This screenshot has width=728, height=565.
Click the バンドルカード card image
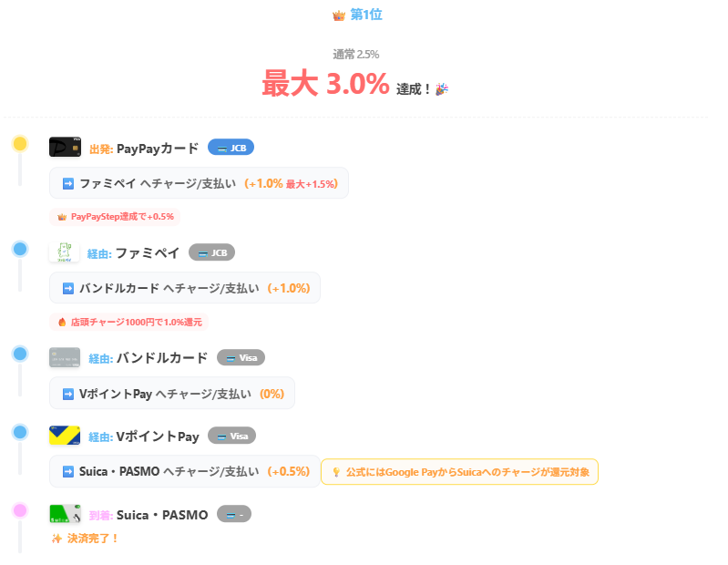65,357
